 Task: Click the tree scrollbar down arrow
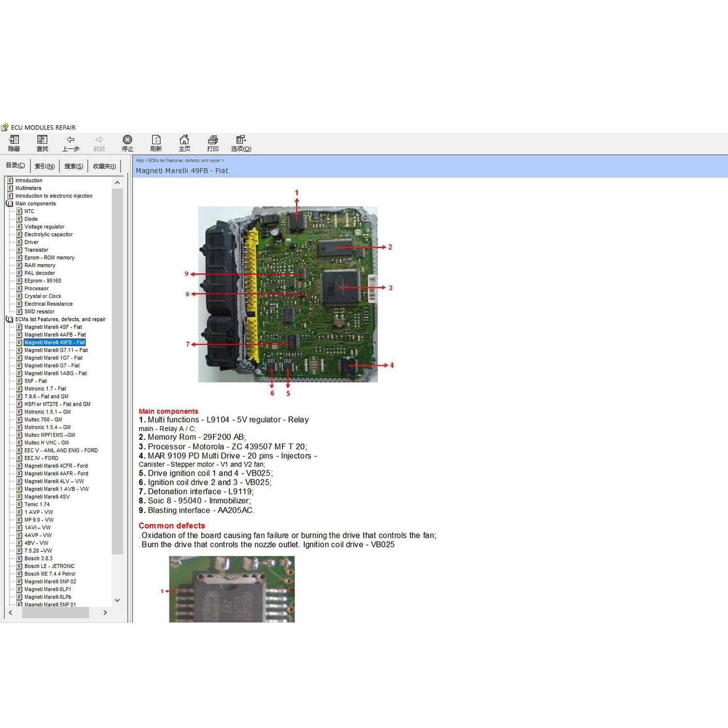[x=117, y=600]
